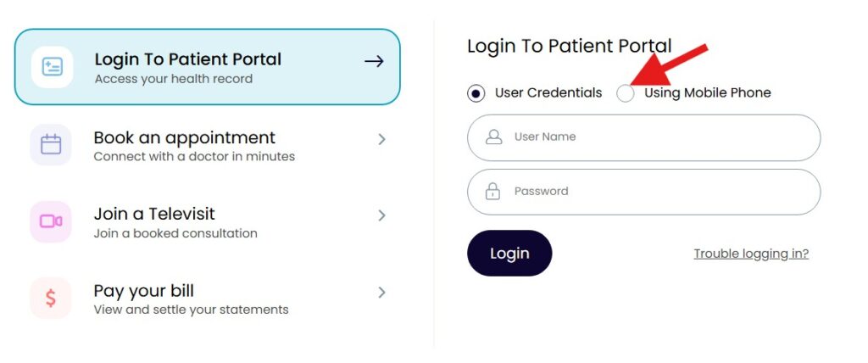Expand the Book an appointment chevron
Viewport: 868px width, 363px height.
(382, 139)
